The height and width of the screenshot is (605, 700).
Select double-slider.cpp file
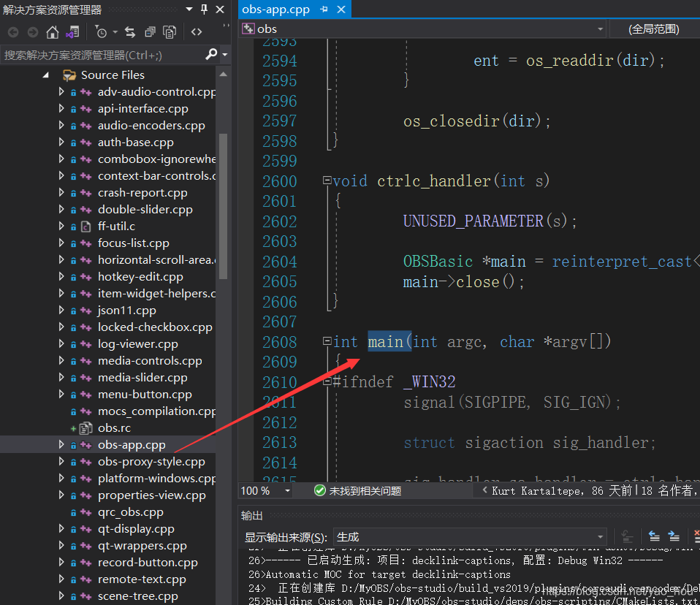click(145, 210)
